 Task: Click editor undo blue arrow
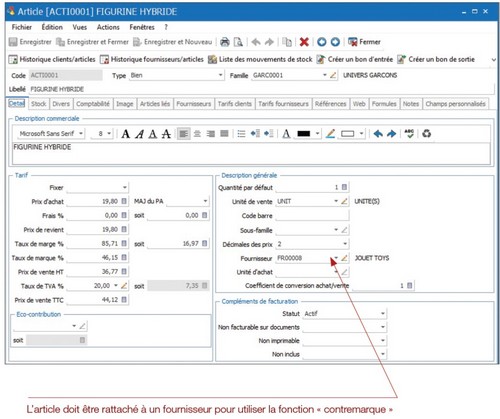tap(378, 134)
